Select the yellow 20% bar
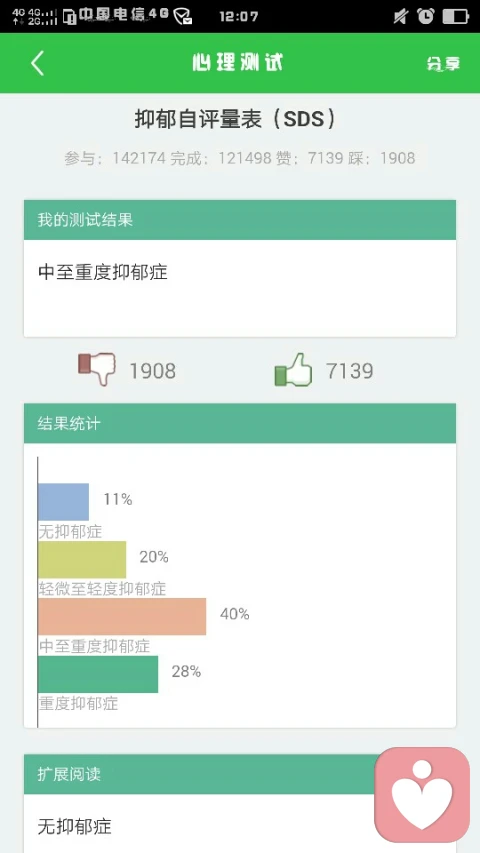 click(x=82, y=559)
